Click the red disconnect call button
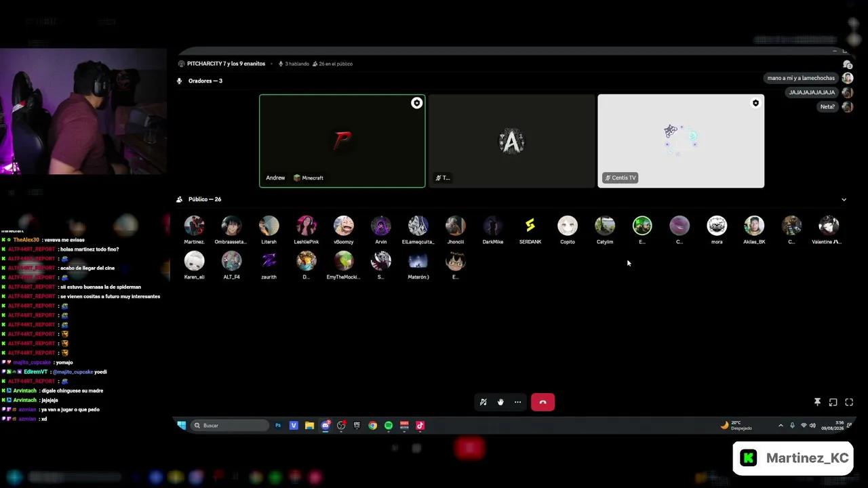The height and width of the screenshot is (488, 868). (542, 402)
